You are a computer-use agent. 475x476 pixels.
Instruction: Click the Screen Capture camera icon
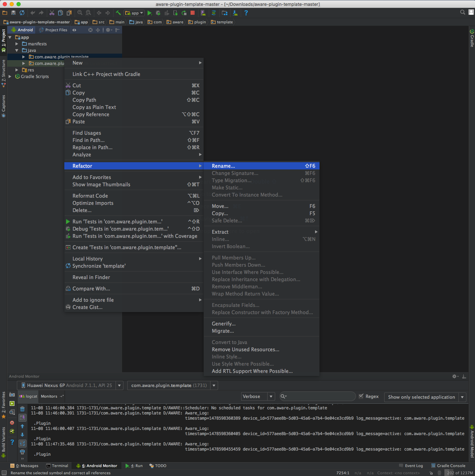point(12,395)
